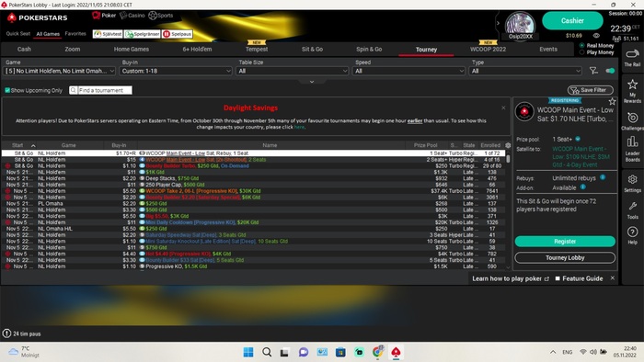This screenshot has height=362, width=644.
Task: Open the Type filter dropdown
Action: (x=525, y=71)
